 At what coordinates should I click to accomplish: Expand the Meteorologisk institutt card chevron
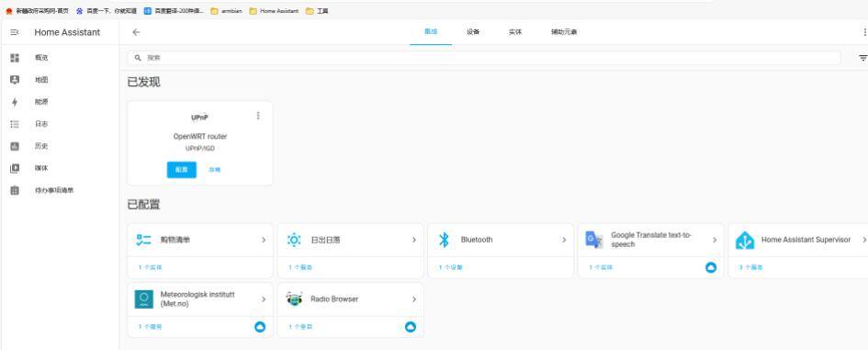point(264,299)
